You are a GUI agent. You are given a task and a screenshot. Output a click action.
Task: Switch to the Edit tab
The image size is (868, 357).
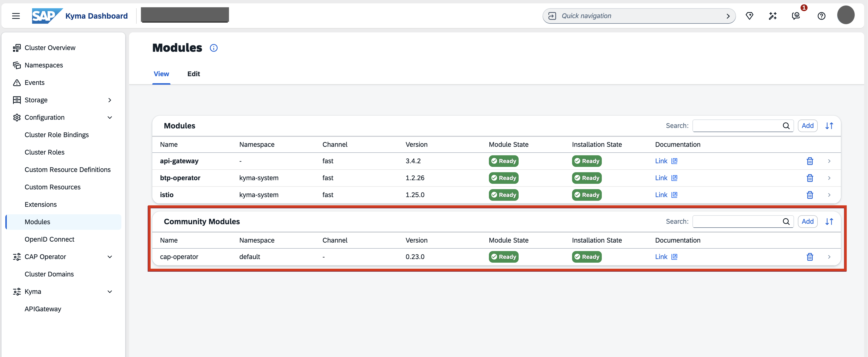coord(194,74)
